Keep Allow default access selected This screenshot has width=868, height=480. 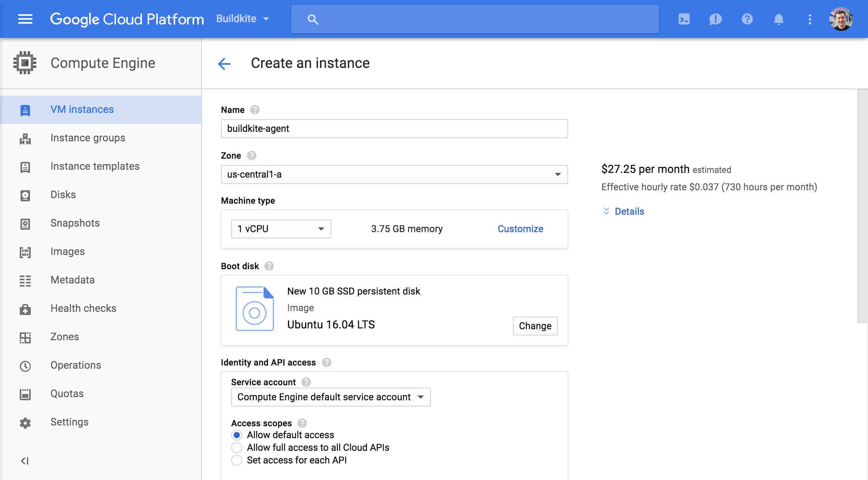click(237, 435)
